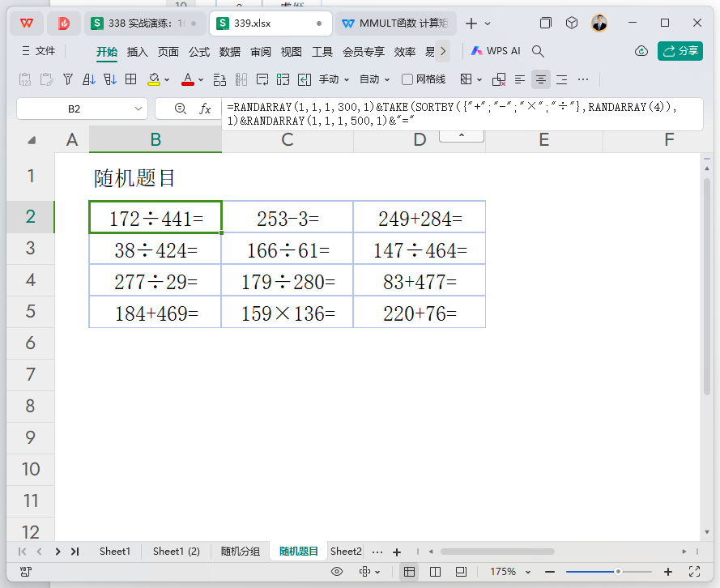Screen dimensions: 720x588
Task: Select column E header
Action: [544, 139]
